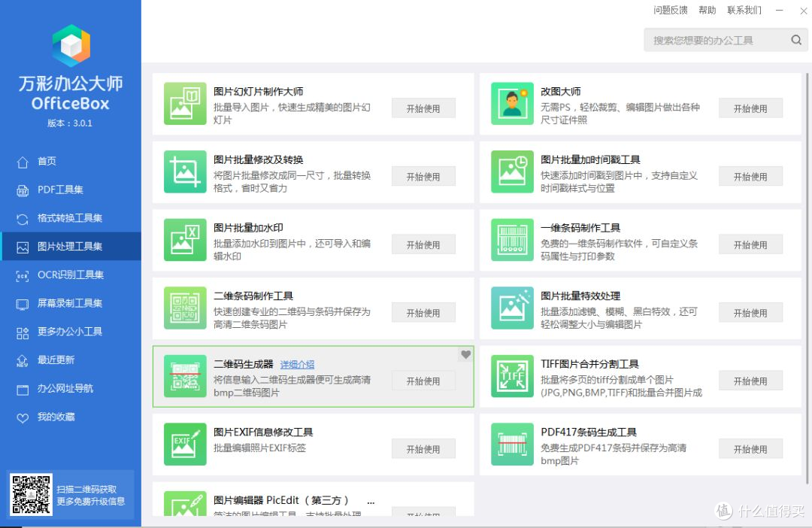Click the 图片批量修改及转换 crop icon
Screen dimensions: 812x528
185,171
